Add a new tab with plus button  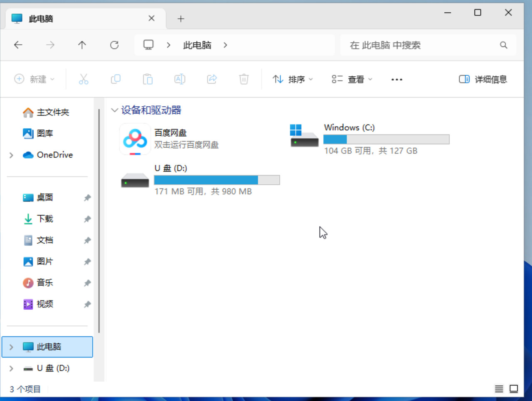point(181,19)
